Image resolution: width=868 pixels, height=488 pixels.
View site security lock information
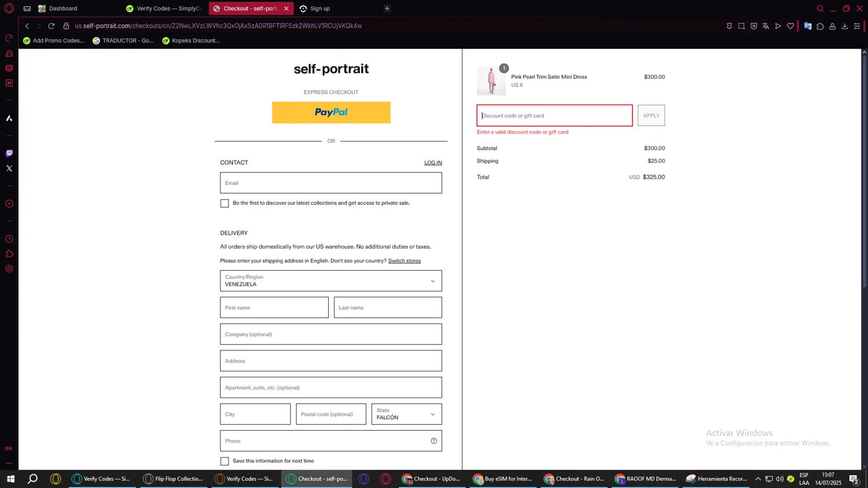tap(66, 26)
